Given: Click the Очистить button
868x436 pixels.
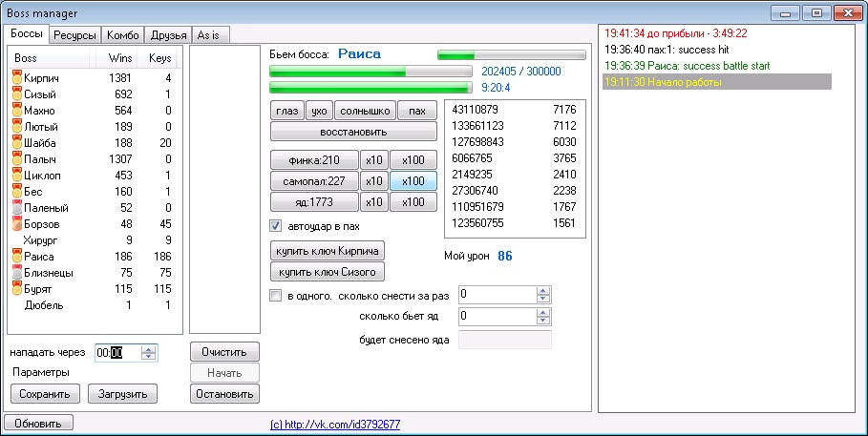Looking at the screenshot, I should 224,352.
